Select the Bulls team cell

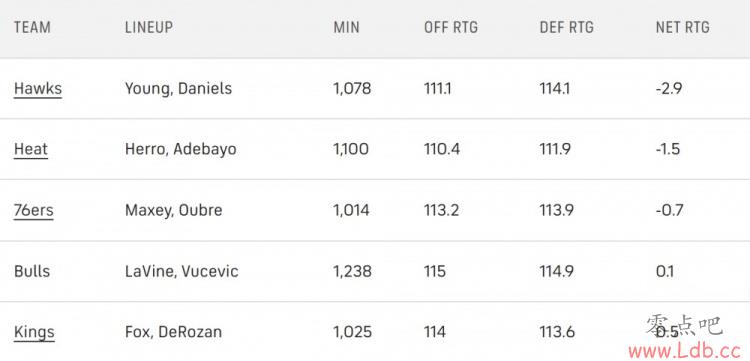[32, 272]
